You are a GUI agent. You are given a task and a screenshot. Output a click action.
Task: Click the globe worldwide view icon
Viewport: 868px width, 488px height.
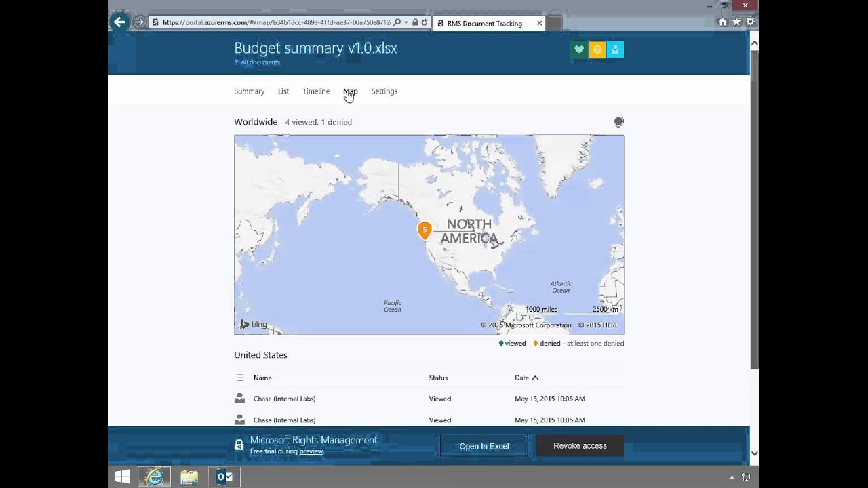point(618,122)
